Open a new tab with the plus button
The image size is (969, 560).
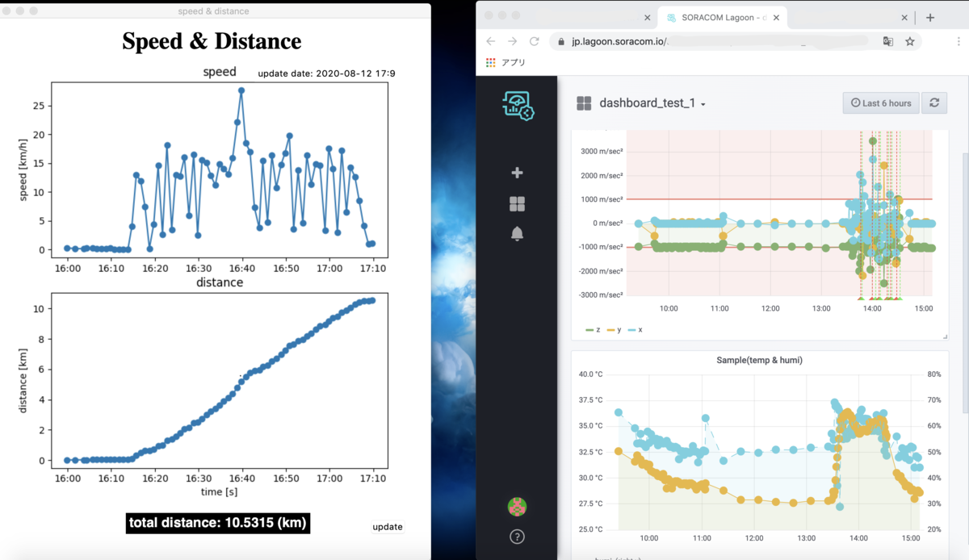pos(930,17)
